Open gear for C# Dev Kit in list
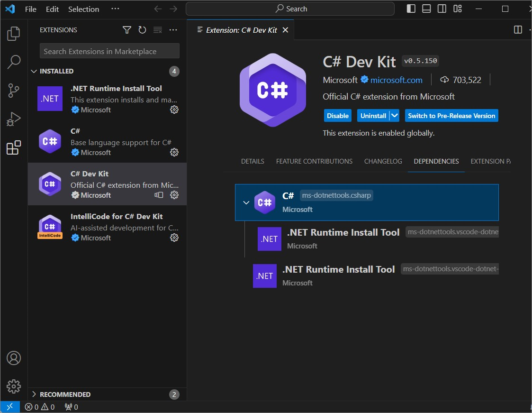 click(174, 195)
